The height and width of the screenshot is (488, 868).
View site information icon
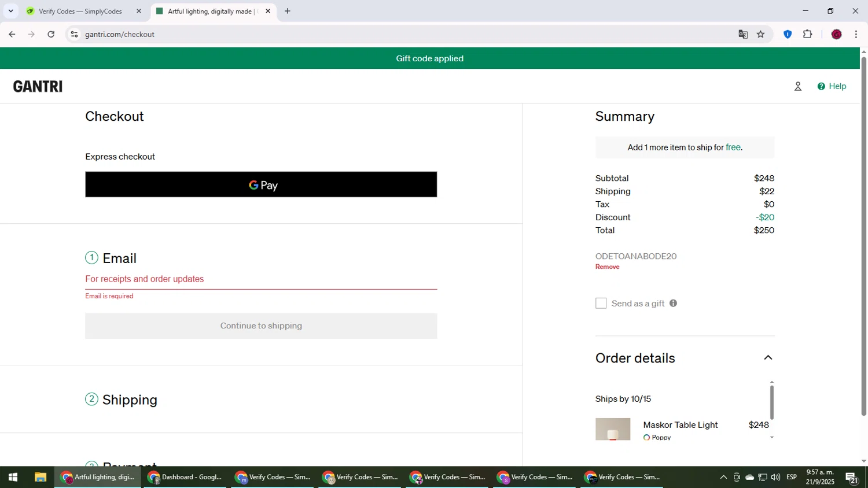pyautogui.click(x=74, y=35)
